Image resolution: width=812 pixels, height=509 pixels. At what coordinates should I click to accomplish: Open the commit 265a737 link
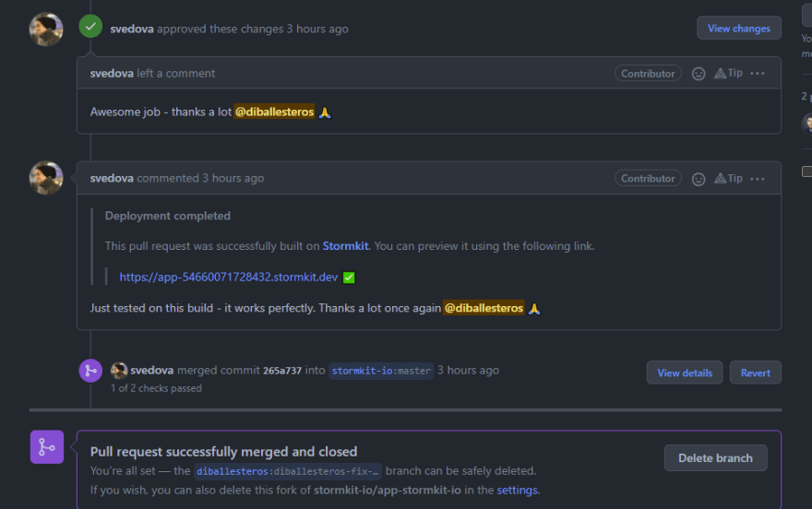pos(282,371)
